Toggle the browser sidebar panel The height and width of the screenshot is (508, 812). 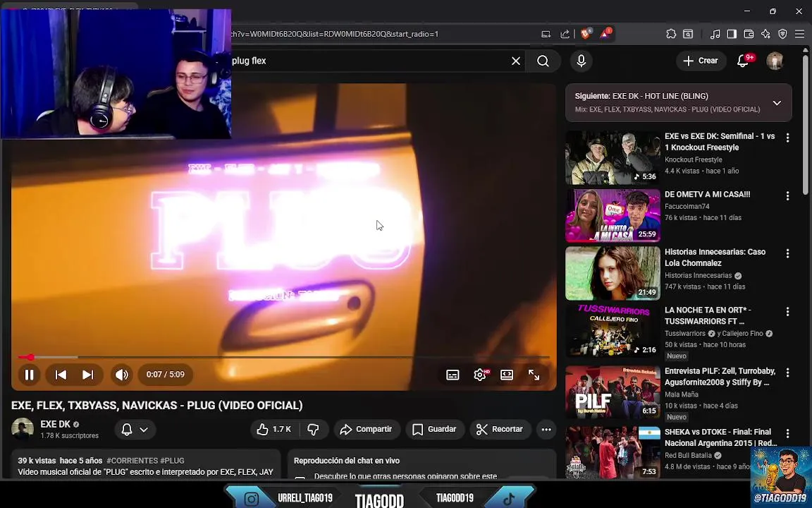pyautogui.click(x=732, y=34)
